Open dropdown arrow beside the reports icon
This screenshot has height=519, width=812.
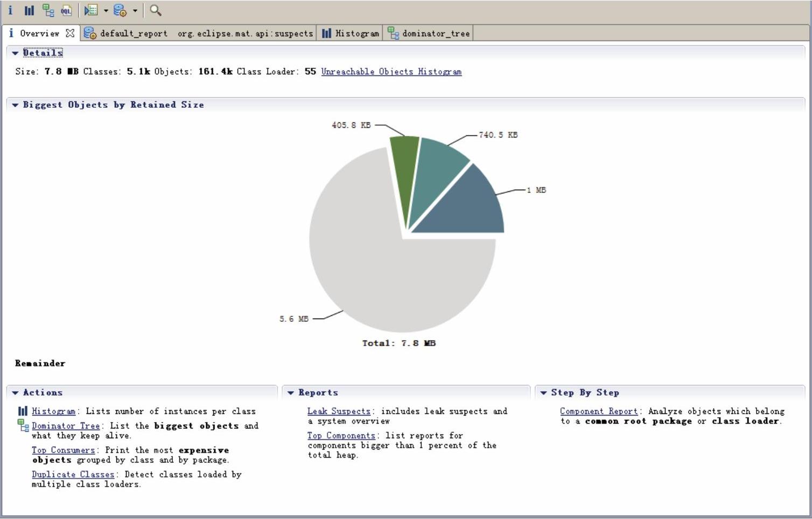point(106,10)
